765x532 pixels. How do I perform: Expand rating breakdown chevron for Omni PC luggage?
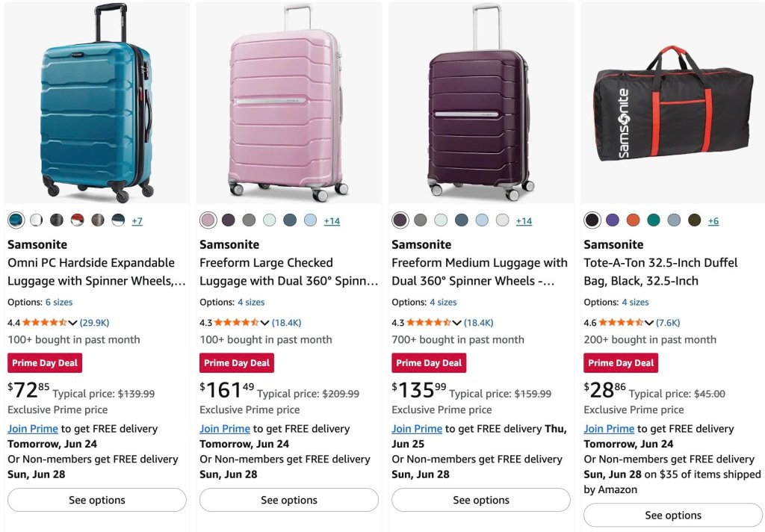click(72, 323)
